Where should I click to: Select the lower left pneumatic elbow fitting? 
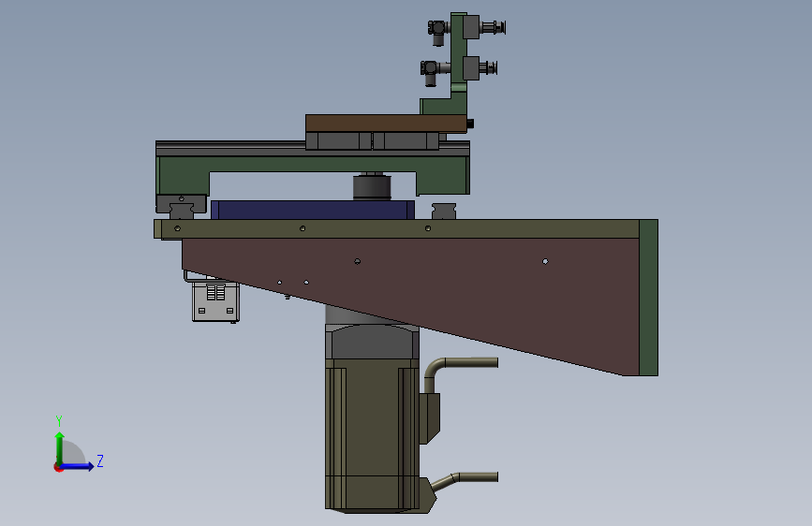[431, 72]
